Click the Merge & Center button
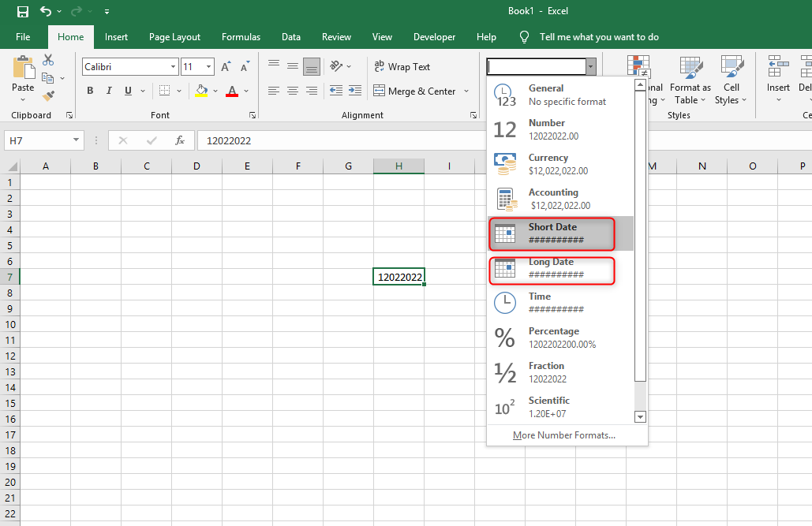This screenshot has width=812, height=526. point(415,91)
